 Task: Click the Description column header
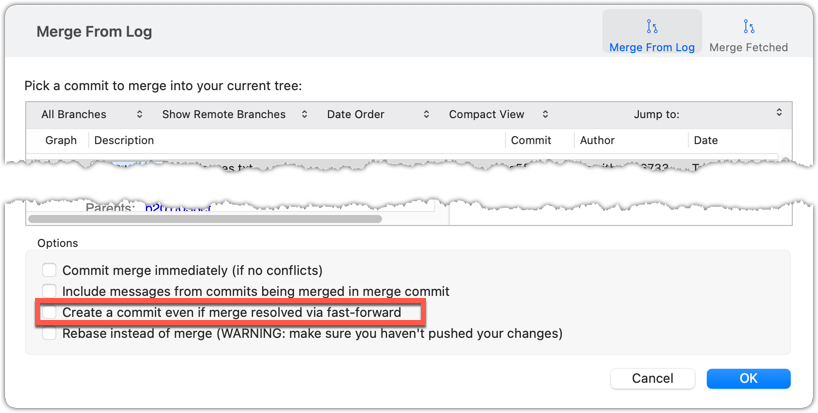[124, 141]
